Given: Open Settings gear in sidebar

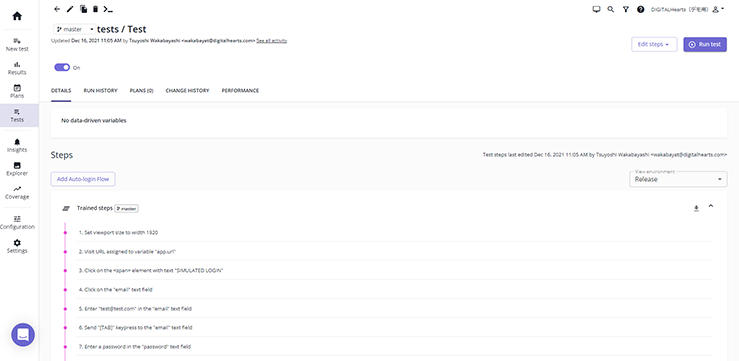Looking at the screenshot, I should tap(17, 246).
